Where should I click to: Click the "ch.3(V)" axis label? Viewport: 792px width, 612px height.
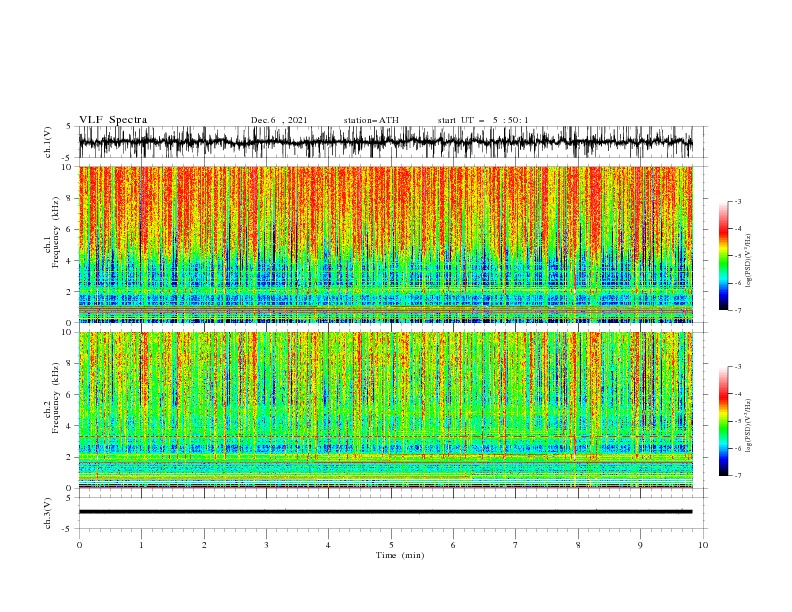(48, 513)
